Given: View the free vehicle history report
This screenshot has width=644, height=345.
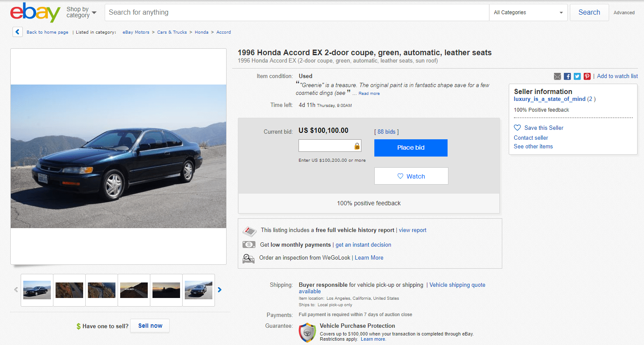Looking at the screenshot, I should coord(412,230).
